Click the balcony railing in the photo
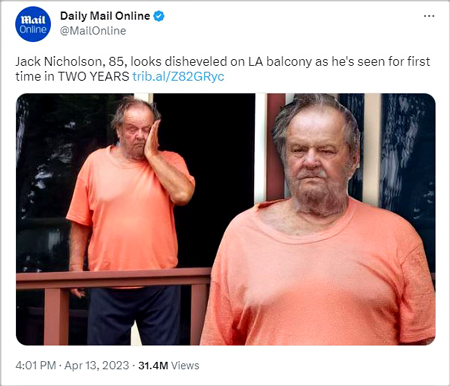Viewport: 450px width, 386px height. [113, 278]
